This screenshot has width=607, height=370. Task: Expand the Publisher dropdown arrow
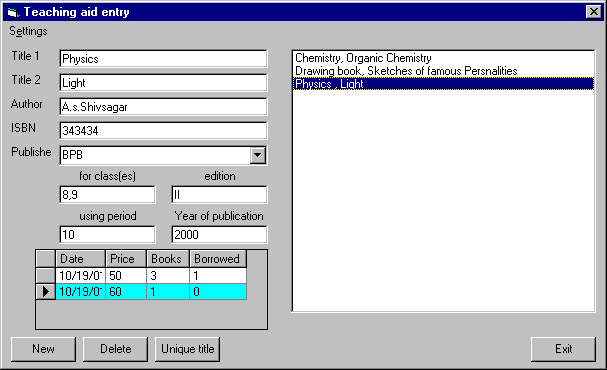tap(257, 155)
